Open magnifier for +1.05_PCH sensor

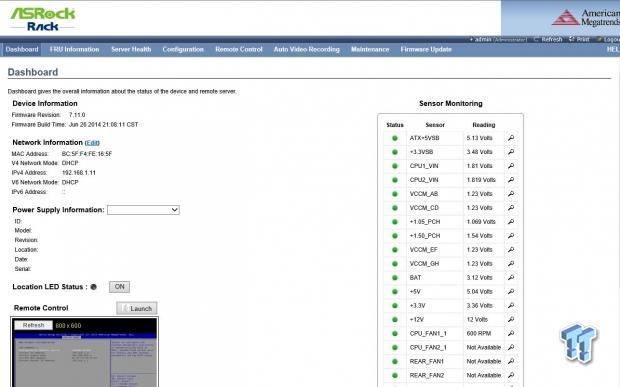click(x=511, y=222)
